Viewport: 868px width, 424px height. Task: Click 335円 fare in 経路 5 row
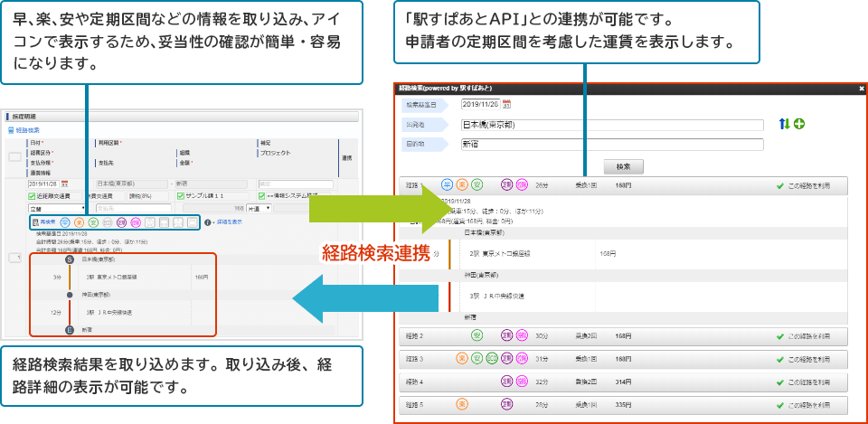click(x=623, y=405)
